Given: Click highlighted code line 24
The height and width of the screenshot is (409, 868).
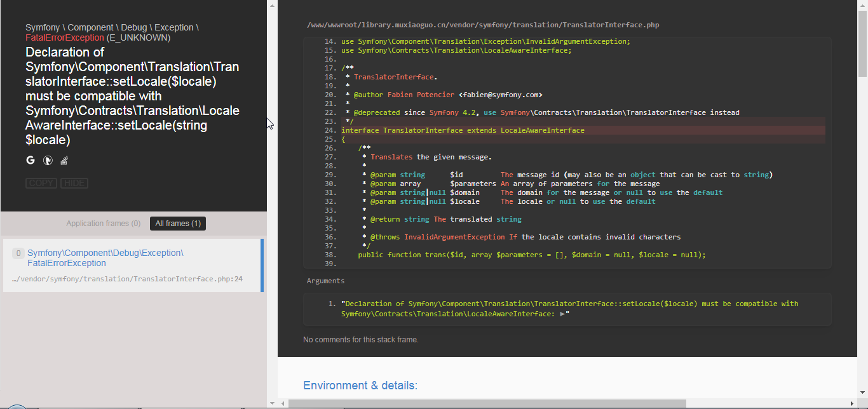Looking at the screenshot, I should 463,130.
